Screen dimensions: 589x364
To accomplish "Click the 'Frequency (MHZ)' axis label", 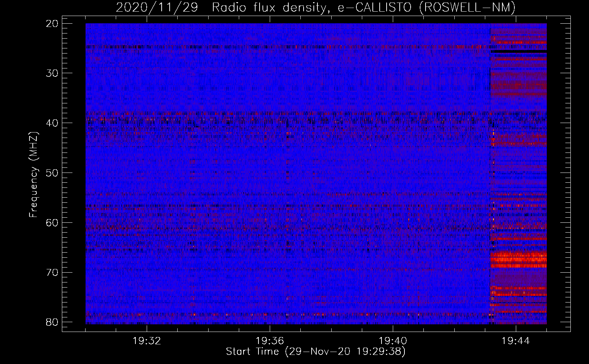I will click(33, 174).
